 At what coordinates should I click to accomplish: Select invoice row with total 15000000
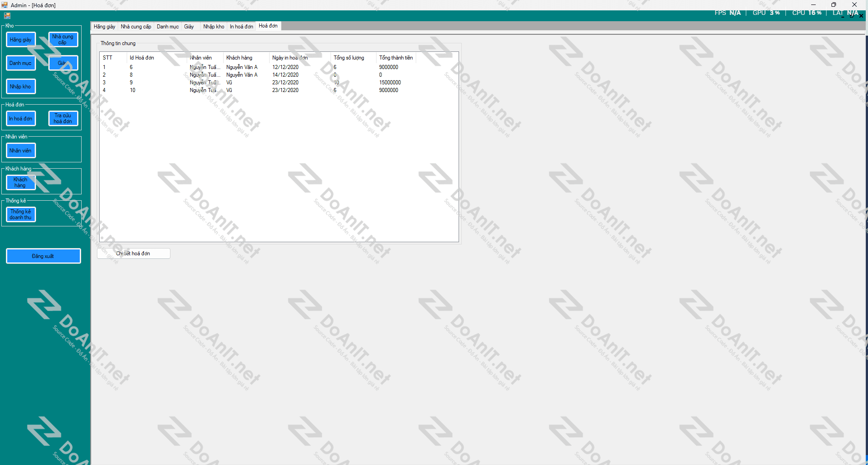(258, 83)
